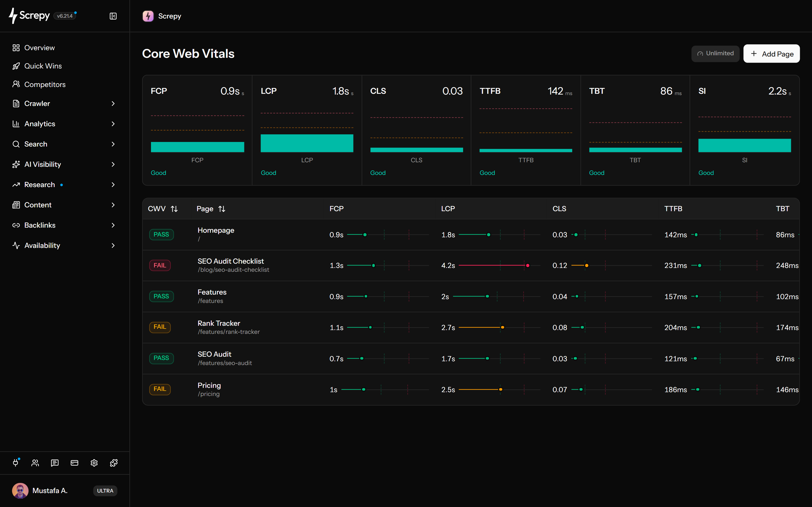Click the Screpy project logo icon

pos(148,16)
